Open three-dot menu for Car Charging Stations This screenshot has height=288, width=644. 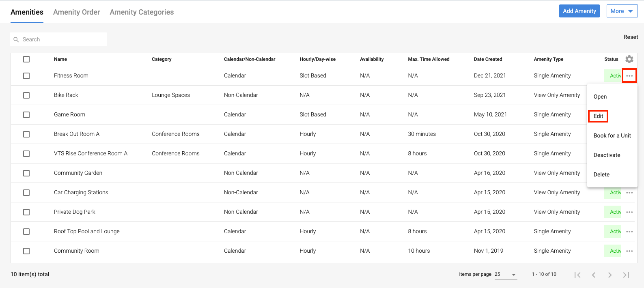pyautogui.click(x=629, y=193)
